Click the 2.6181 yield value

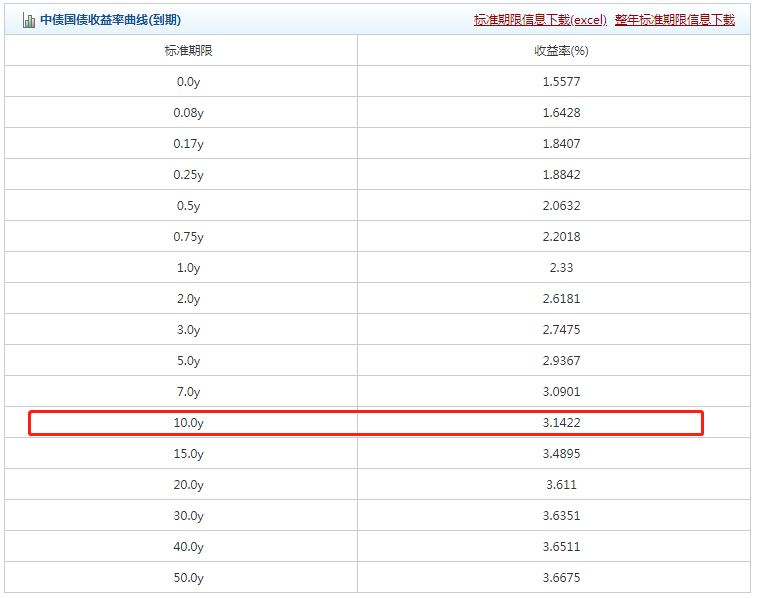(561, 299)
